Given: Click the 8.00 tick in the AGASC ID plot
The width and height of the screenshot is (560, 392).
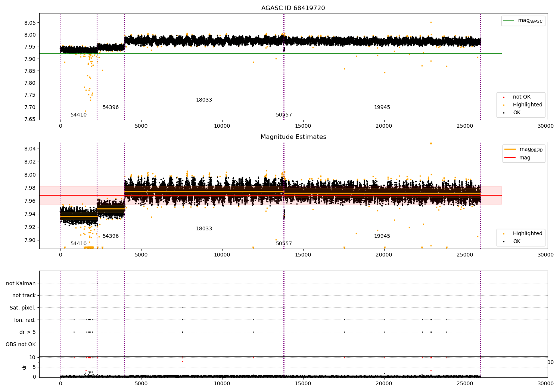Looking at the screenshot, I should pos(29,35).
